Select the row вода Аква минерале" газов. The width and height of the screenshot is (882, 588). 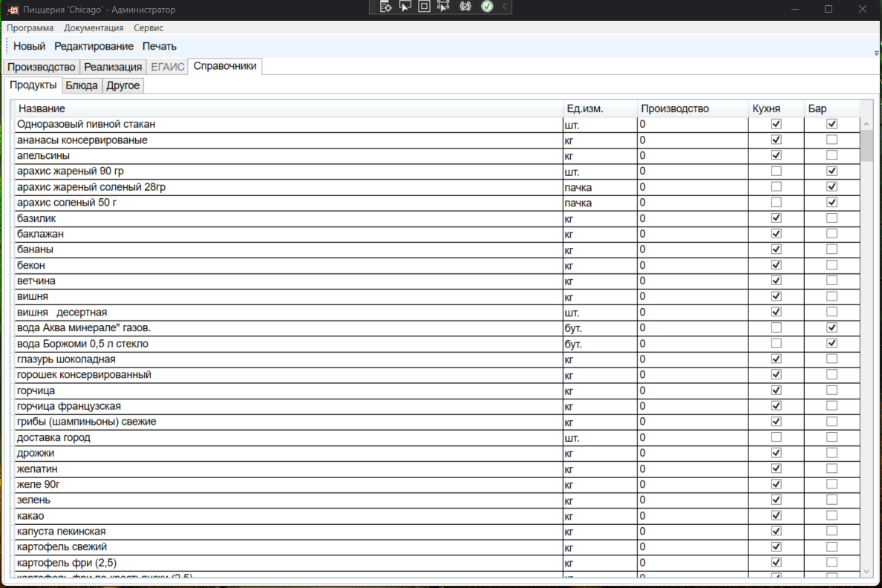437,328
